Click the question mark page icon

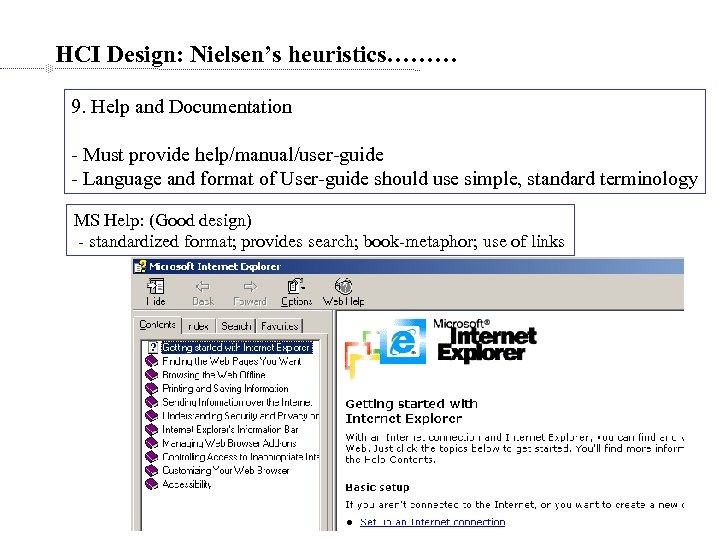(153, 348)
